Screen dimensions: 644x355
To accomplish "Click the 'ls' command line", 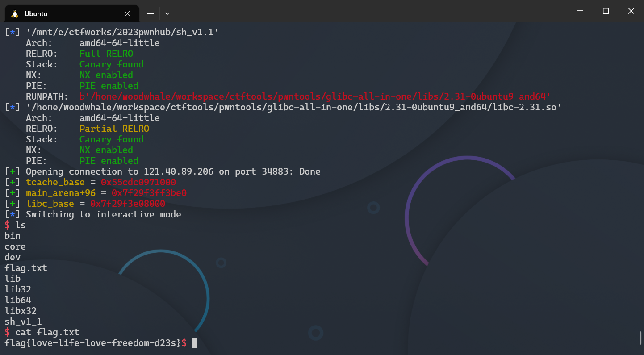I will coord(15,225).
